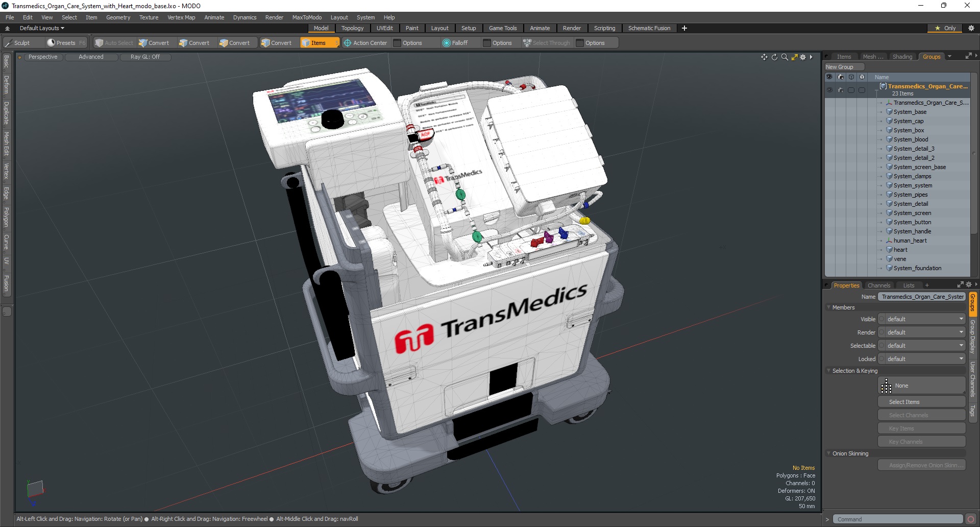Toggle visibility eye for Transmedics group
This screenshot has height=527, width=980.
(829, 90)
